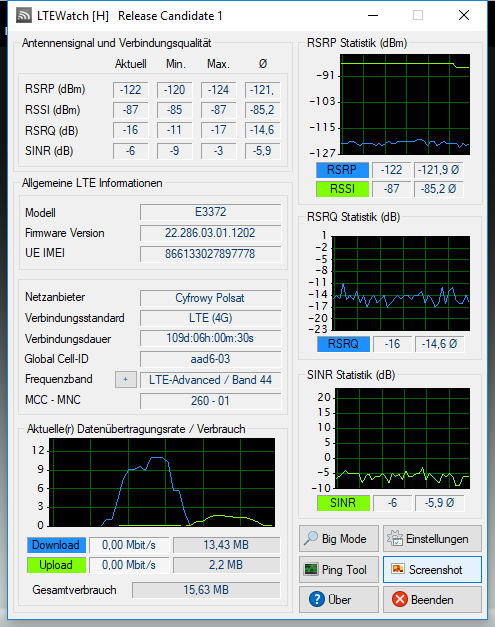Select the Firmware Version field
This screenshot has width=495, height=627.
point(210,233)
